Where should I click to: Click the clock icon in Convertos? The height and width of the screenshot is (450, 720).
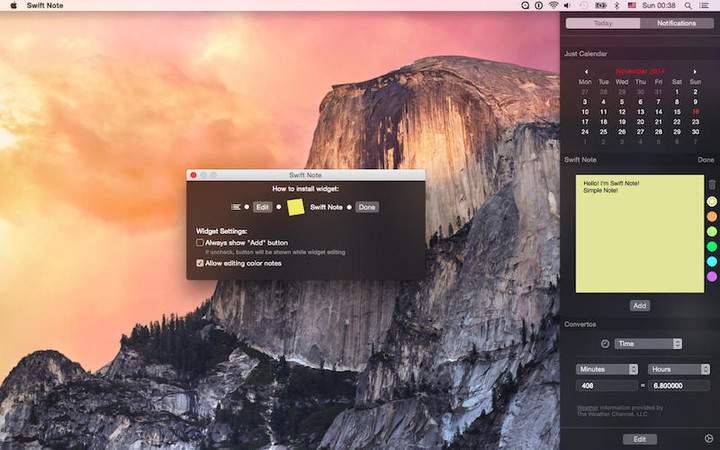(605, 344)
